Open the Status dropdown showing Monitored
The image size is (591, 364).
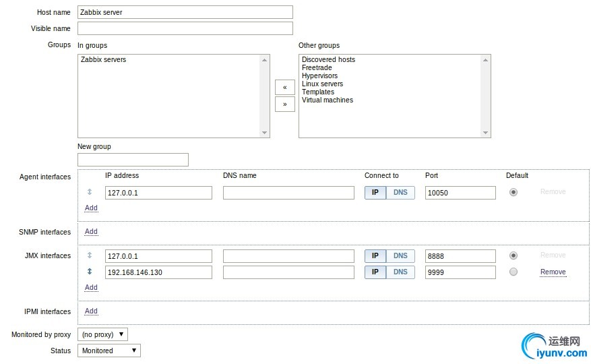[109, 351]
